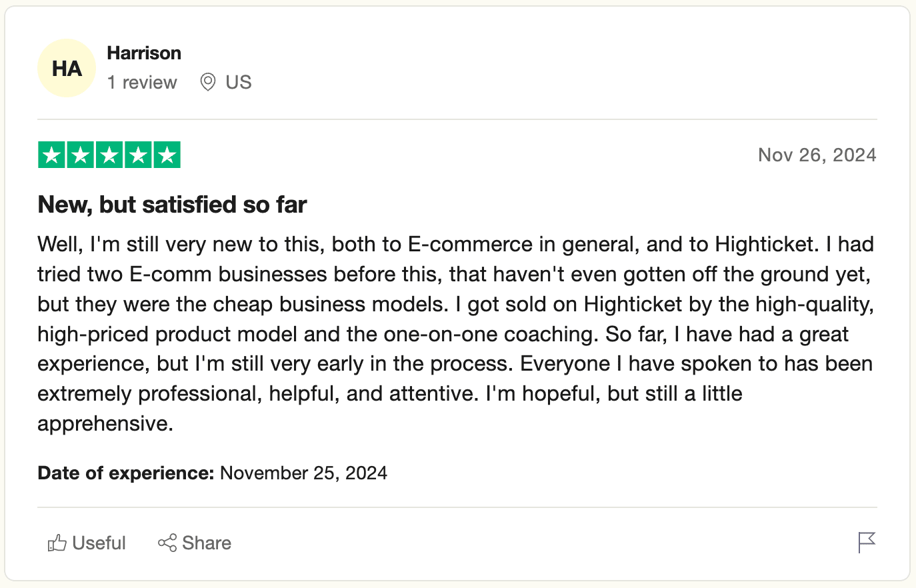Image resolution: width=916 pixels, height=588 pixels.
Task: Open the 'New, but satisfied so far' title
Action: (x=172, y=205)
